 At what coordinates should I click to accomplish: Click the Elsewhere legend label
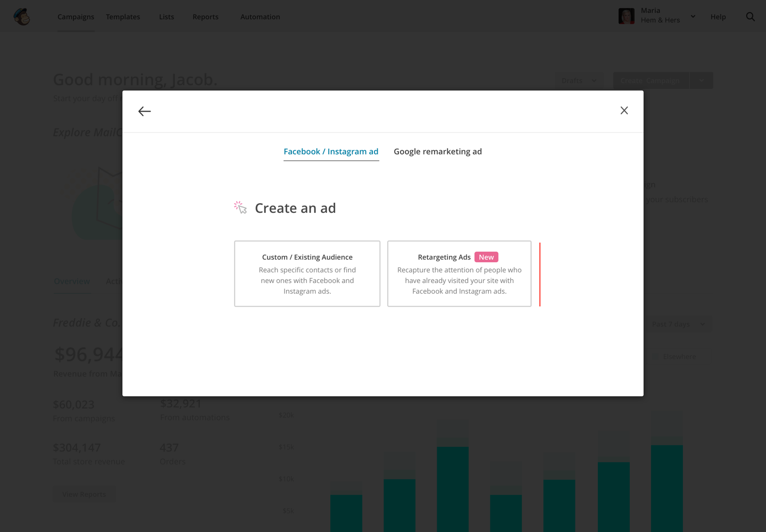(679, 357)
